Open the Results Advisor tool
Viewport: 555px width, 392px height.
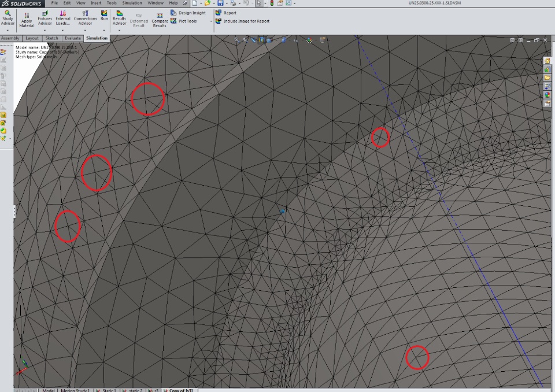pos(119,18)
